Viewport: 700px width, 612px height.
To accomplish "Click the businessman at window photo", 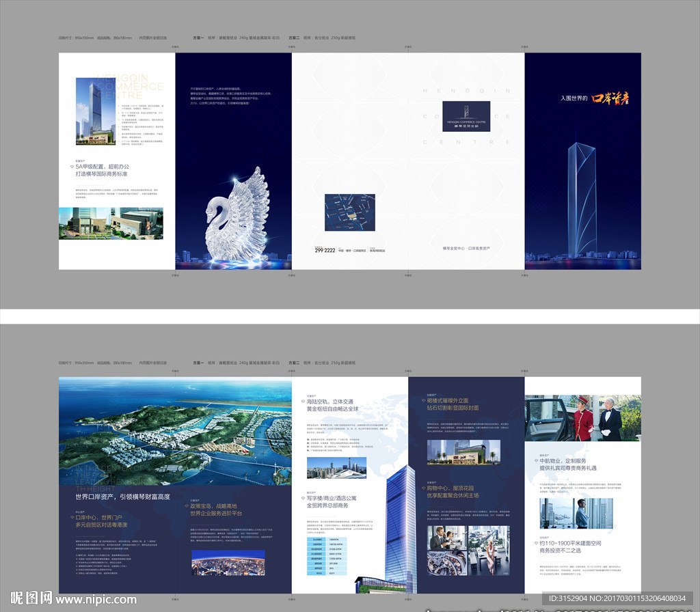I will (x=576, y=514).
